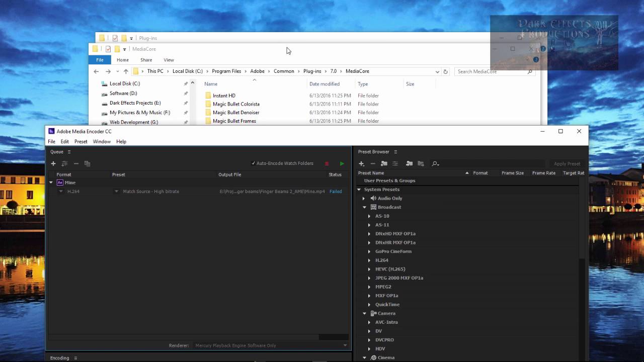Click the green Start Queue button
Screen dimensions: 644x362
point(342,163)
